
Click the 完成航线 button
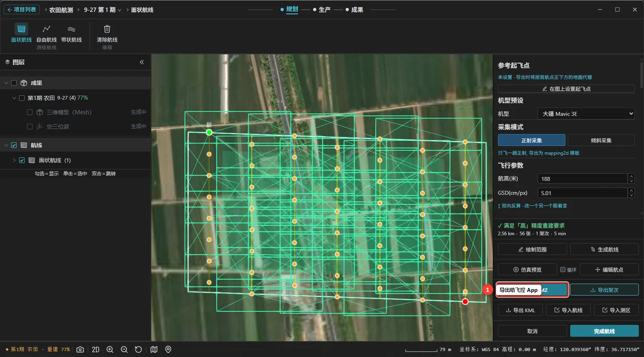604,331
